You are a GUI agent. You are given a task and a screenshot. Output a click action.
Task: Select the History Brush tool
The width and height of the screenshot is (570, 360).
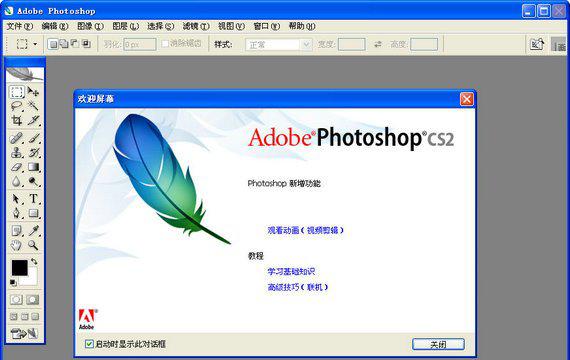[x=33, y=152]
